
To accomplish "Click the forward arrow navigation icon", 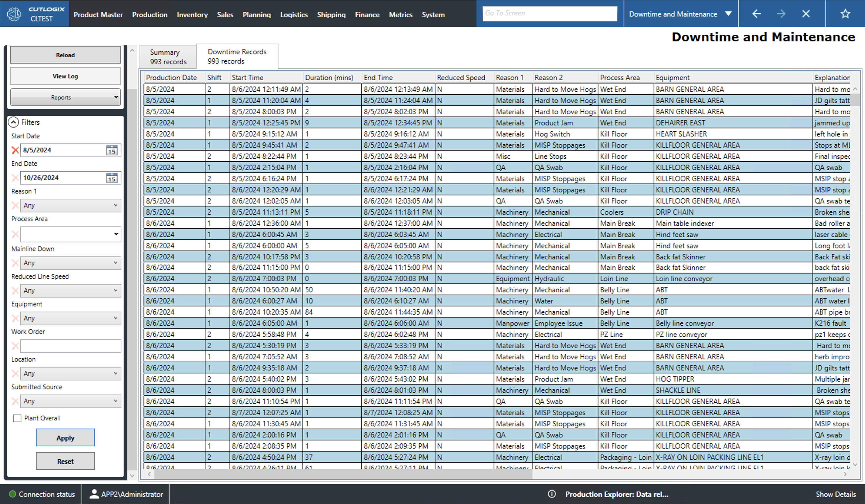I will pos(781,14).
